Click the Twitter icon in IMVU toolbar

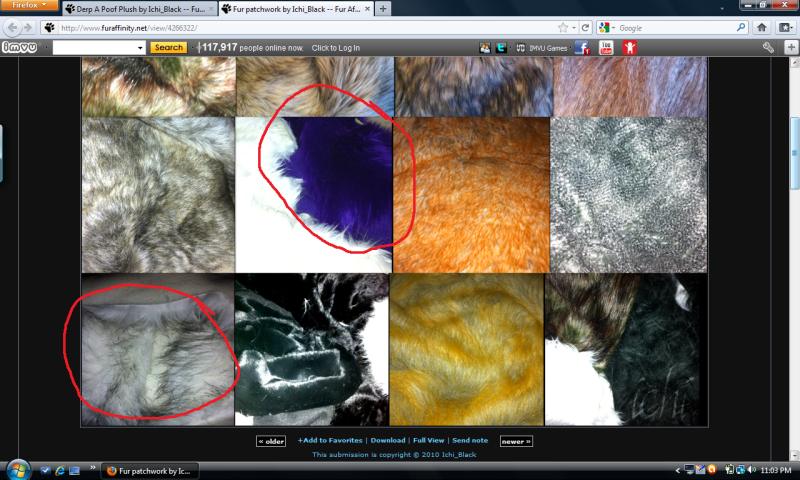pyautogui.click(x=501, y=47)
